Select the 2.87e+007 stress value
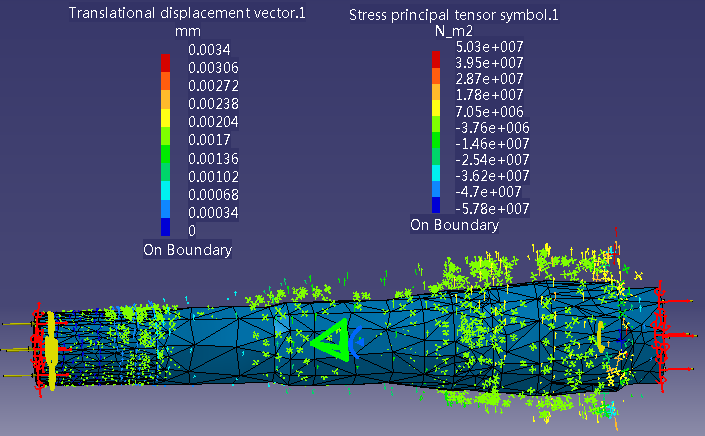Screen dimensions: 705x436 click(x=489, y=79)
